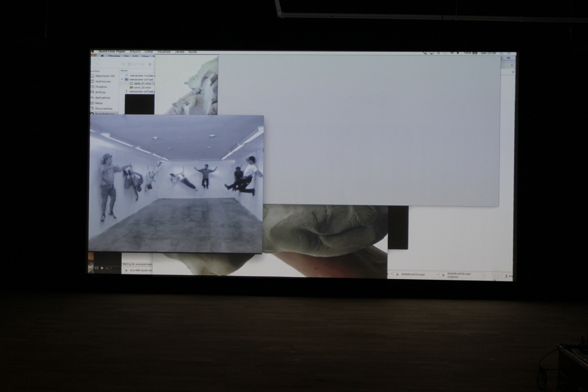The width and height of the screenshot is (588, 392).
Task: Collapse the wetransfer-ce7be6 folder triangle
Action: (122, 79)
